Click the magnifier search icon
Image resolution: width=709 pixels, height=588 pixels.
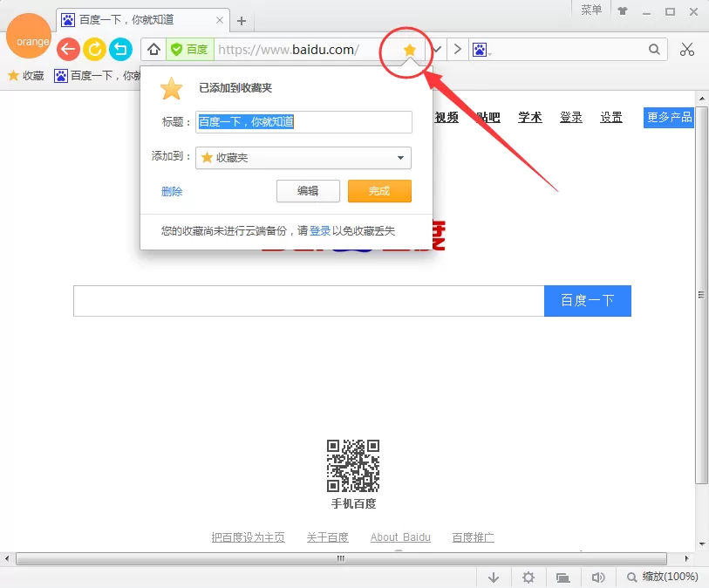654,49
